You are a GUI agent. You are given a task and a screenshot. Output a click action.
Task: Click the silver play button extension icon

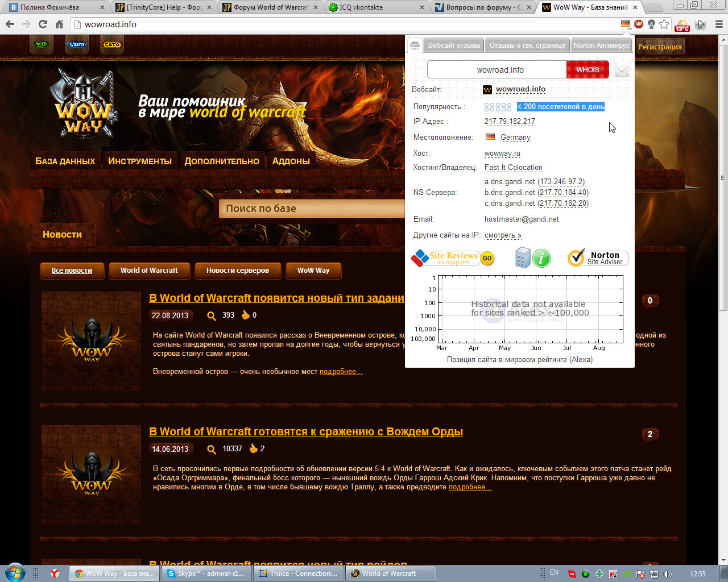coord(701,24)
